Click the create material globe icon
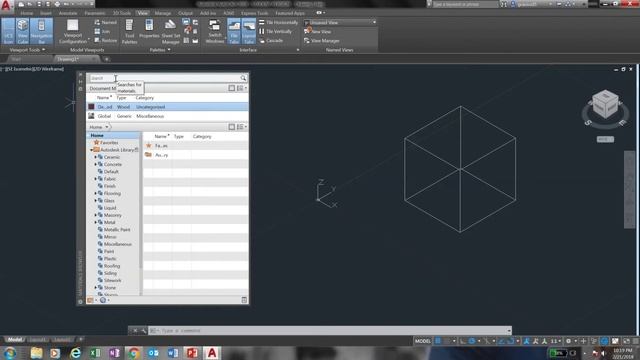The image size is (640, 360). point(103,300)
